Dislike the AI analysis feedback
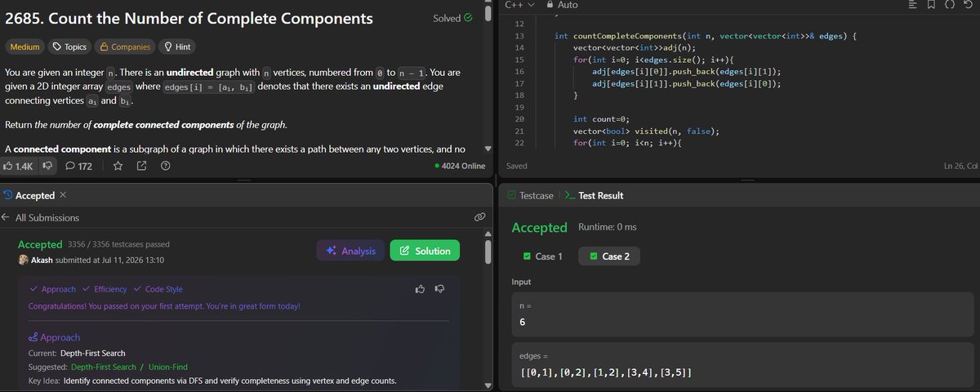980x392 pixels. (439, 288)
